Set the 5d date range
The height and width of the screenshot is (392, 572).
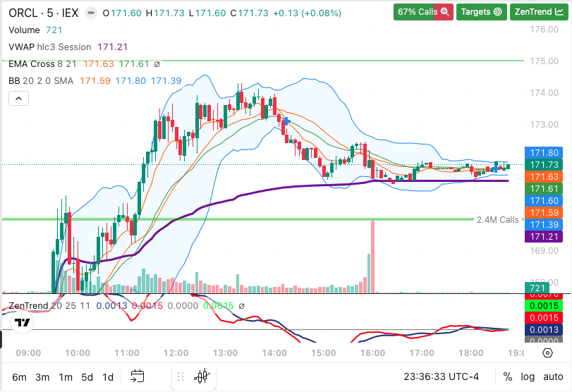pos(87,377)
